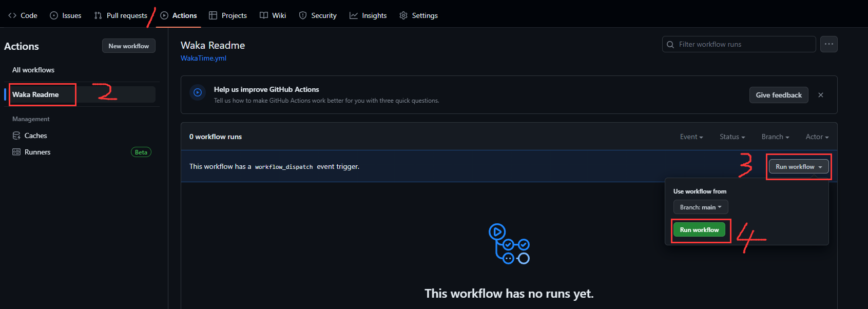This screenshot has height=309, width=868.
Task: Open the three-dot options menu
Action: (829, 44)
